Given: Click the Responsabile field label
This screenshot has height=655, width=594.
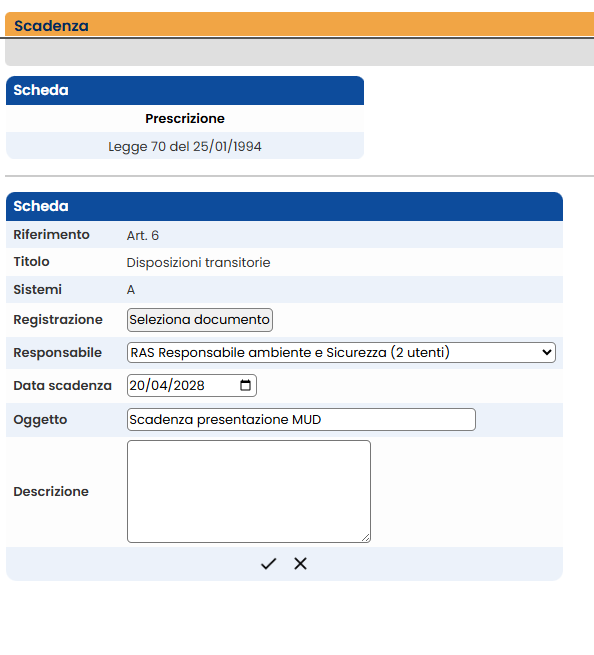Looking at the screenshot, I should (x=58, y=353).
